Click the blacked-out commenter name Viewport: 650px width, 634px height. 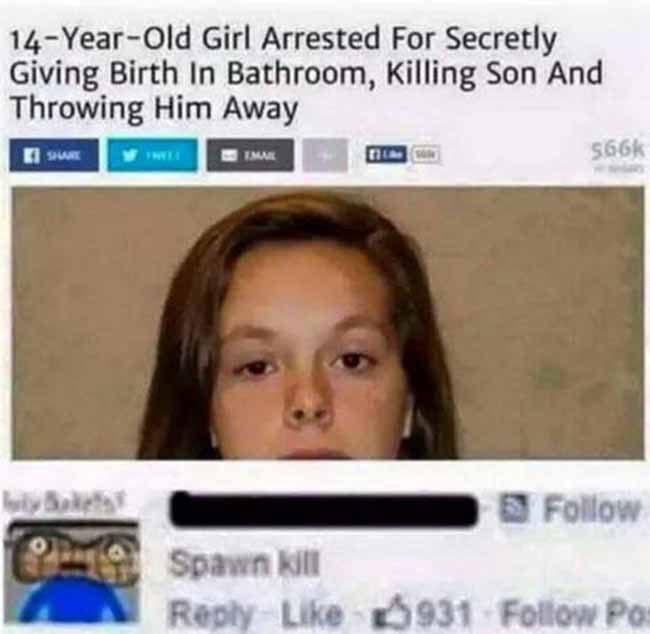[324, 510]
